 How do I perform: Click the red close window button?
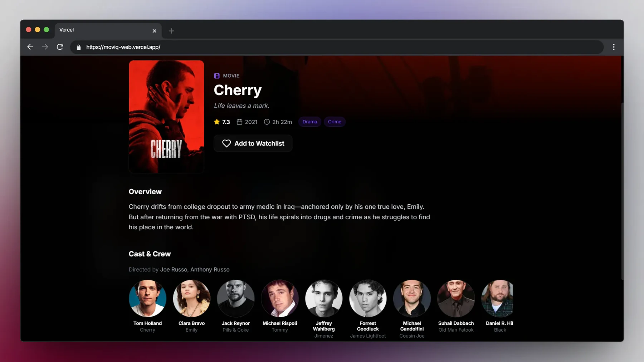point(29,30)
